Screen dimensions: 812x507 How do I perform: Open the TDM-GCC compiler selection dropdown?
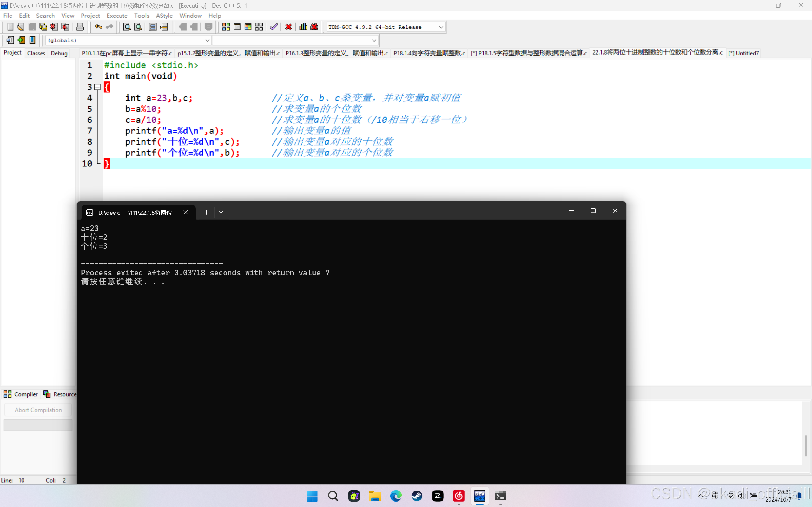[x=441, y=27]
